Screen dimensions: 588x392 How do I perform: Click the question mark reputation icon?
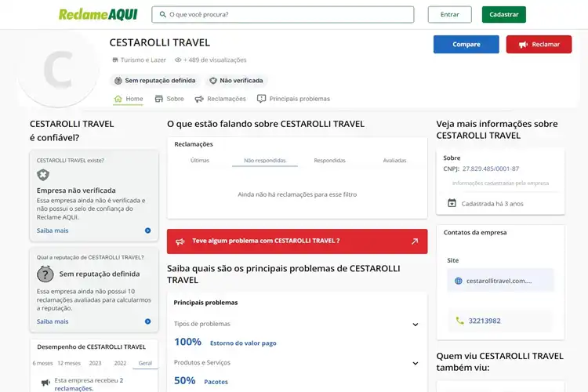pyautogui.click(x=45, y=274)
